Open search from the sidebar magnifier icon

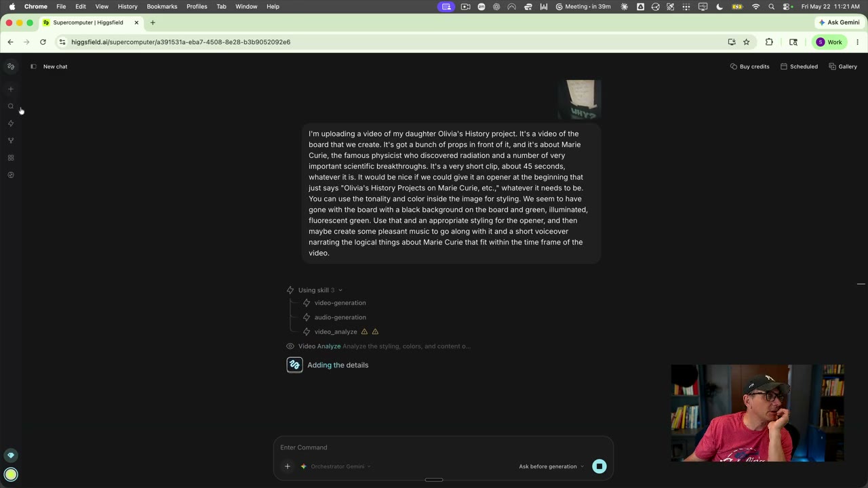pos(11,106)
